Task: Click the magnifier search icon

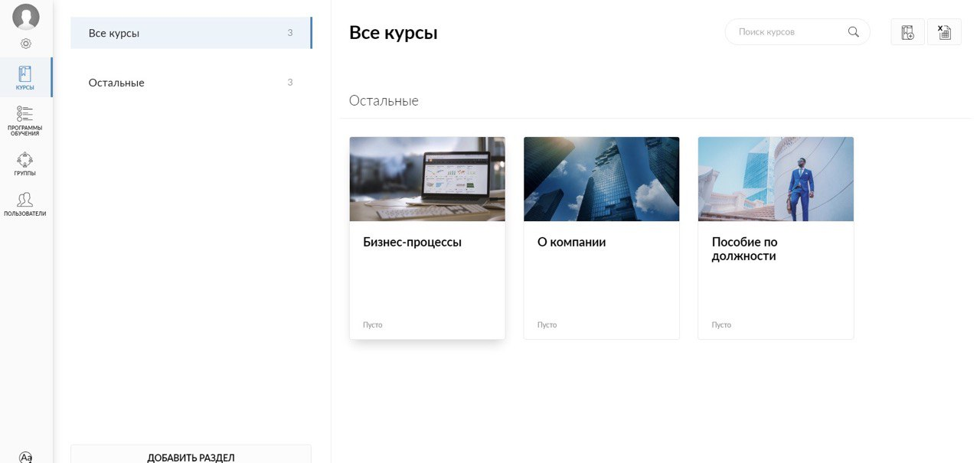Action: 854,32
